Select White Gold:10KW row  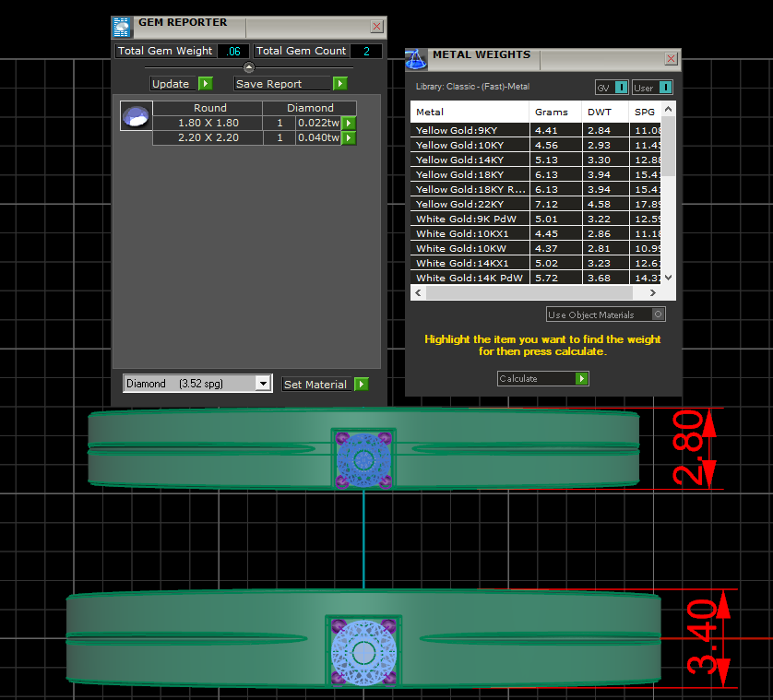point(469,248)
